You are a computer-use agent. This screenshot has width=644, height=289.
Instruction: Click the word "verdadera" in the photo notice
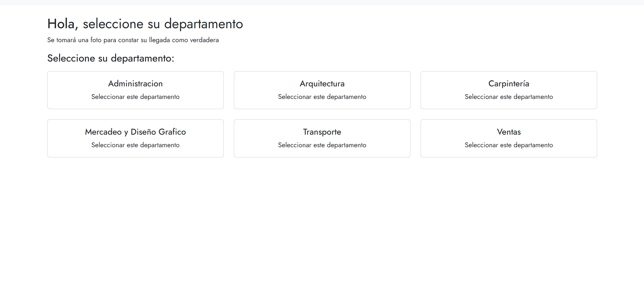[x=204, y=40]
